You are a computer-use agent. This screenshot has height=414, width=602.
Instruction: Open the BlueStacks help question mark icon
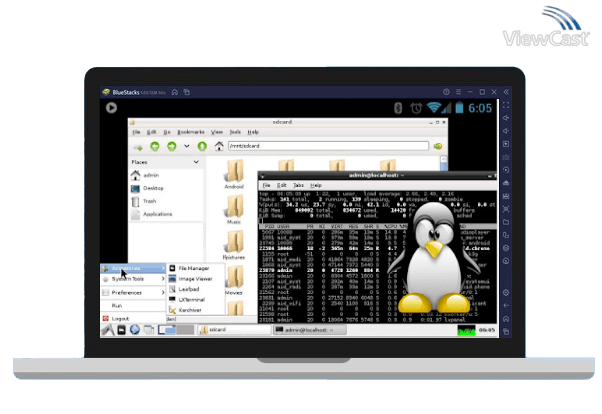click(446, 92)
